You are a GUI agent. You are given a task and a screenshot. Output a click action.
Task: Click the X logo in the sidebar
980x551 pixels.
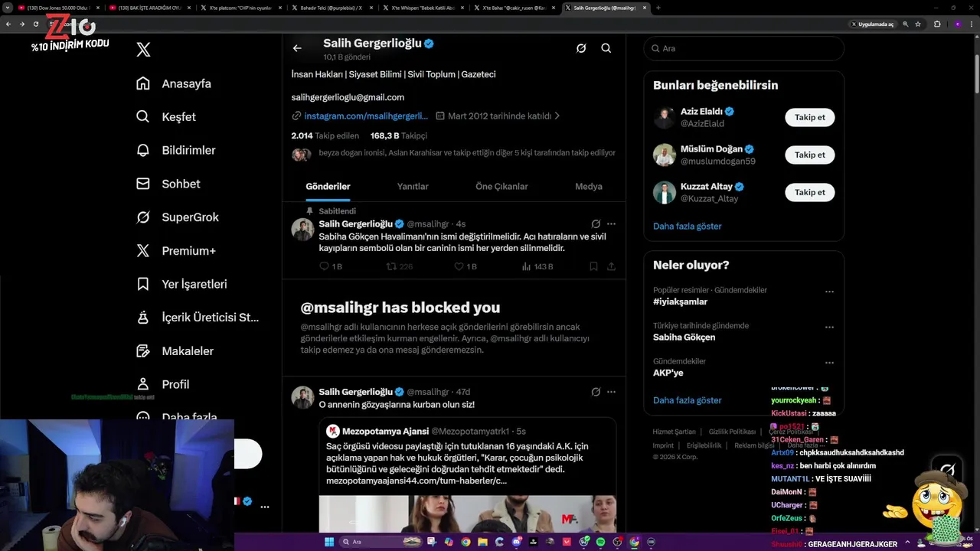point(143,50)
